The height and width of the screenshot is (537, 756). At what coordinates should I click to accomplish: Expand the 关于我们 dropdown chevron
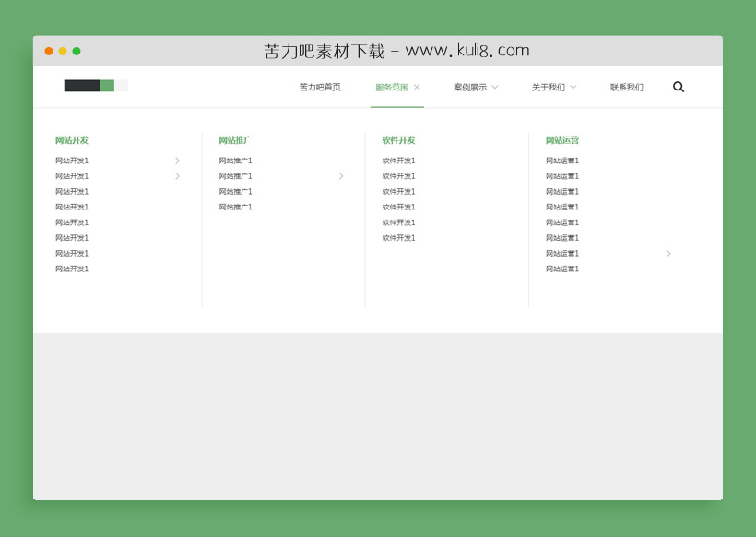(573, 87)
